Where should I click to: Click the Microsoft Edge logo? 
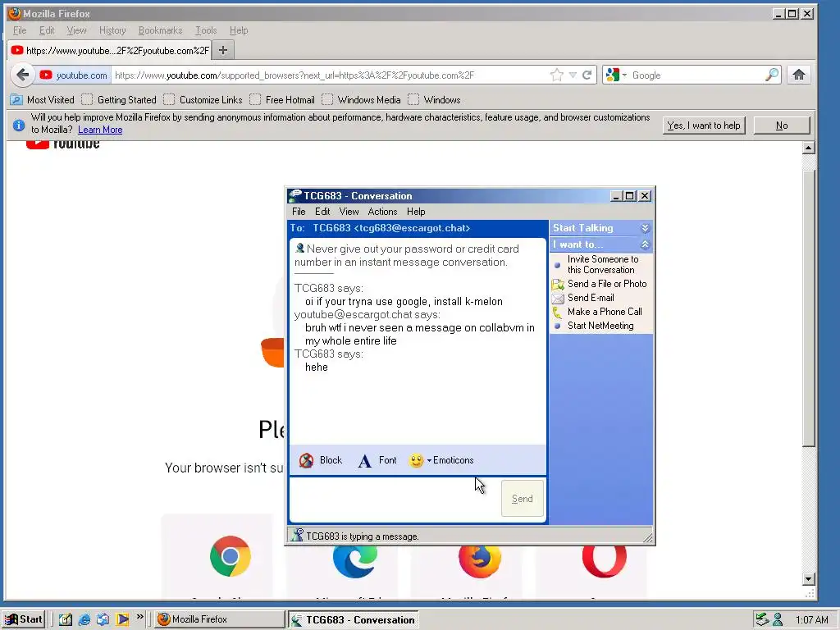coord(354,560)
